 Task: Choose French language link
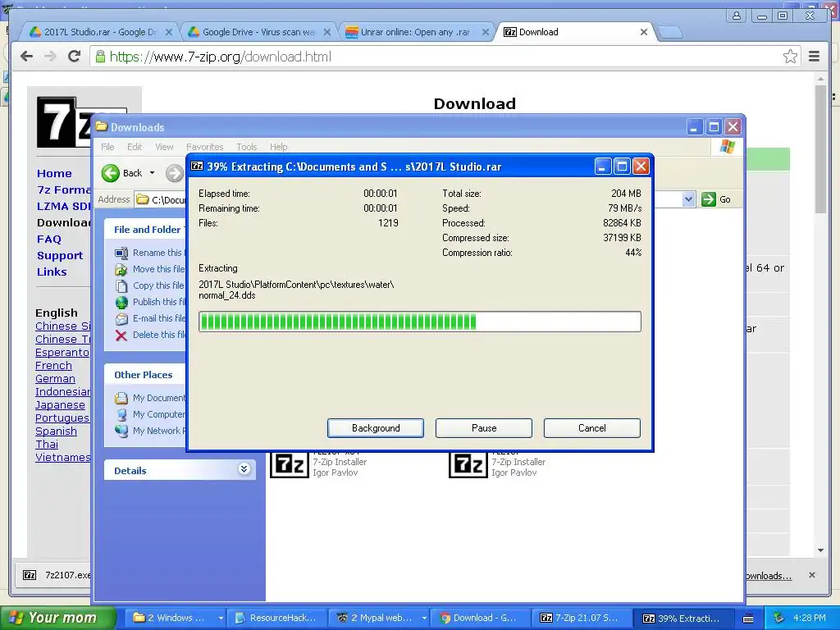53,365
